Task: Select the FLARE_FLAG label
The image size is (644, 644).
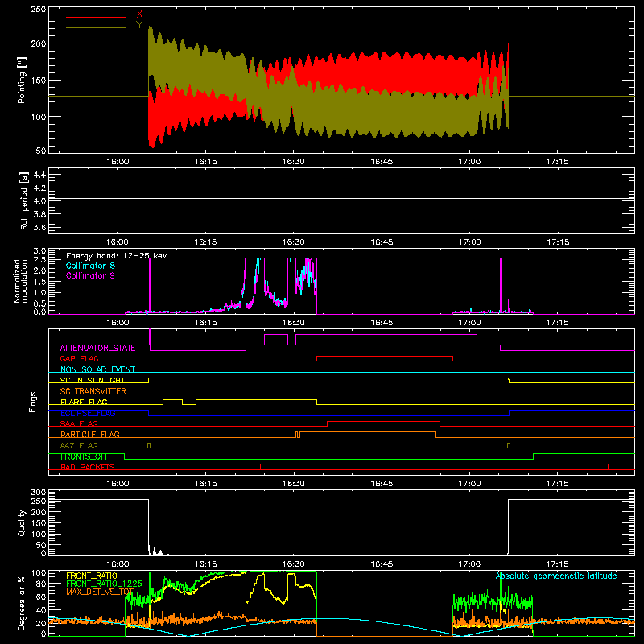Action: pos(84,402)
